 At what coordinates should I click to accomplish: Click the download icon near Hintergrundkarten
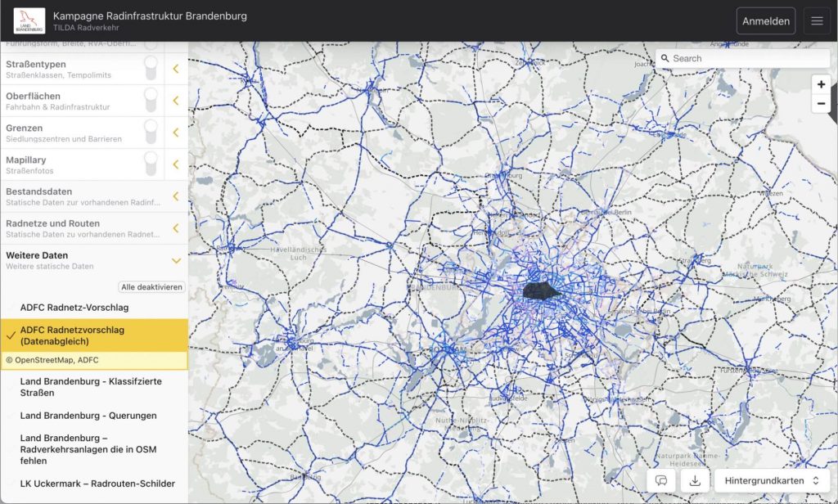pos(695,480)
